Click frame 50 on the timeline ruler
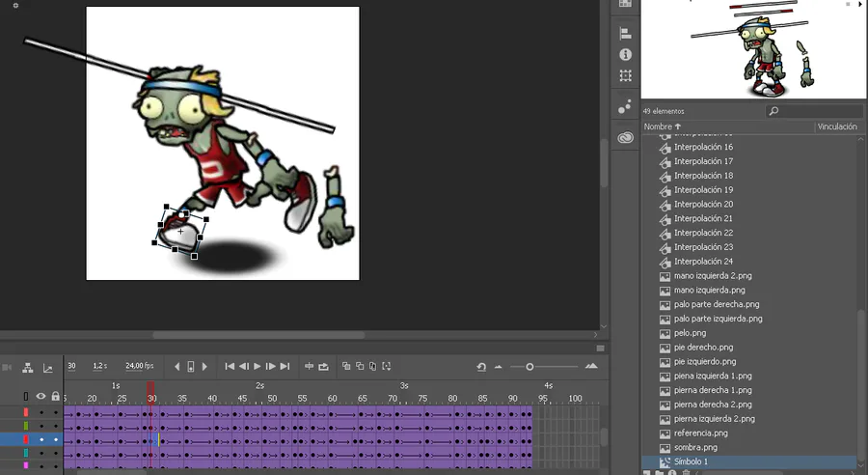Screen dimensions: 868x475 pyautogui.click(x=272, y=398)
